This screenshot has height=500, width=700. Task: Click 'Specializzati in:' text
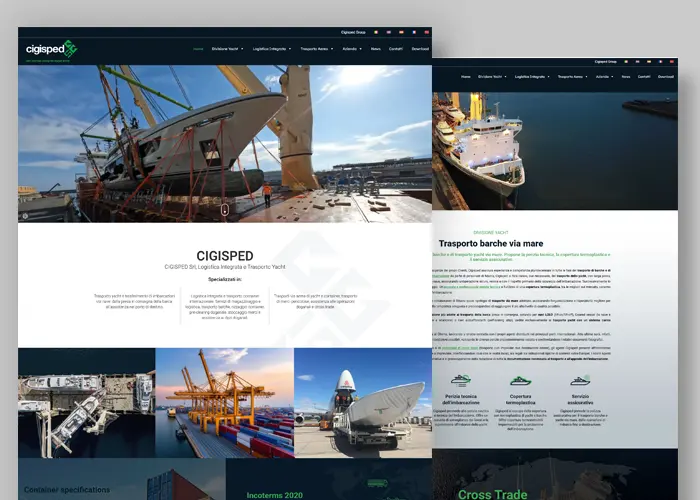(225, 279)
